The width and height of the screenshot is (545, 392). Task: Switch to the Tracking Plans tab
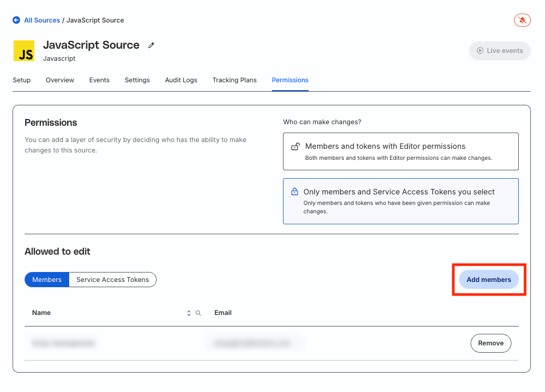coord(235,80)
